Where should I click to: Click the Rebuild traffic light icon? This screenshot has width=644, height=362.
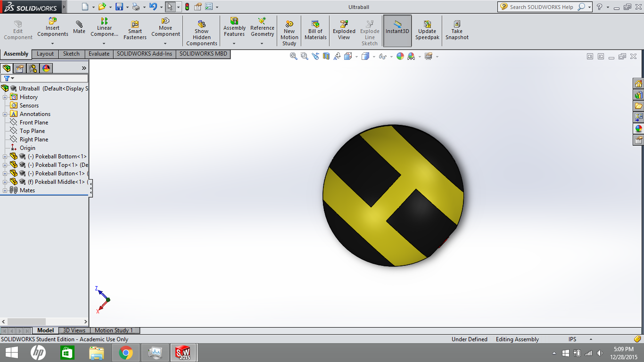click(x=187, y=7)
